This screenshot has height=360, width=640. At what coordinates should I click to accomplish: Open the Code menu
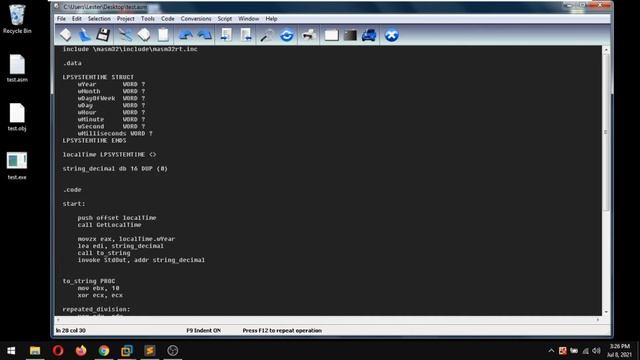[168, 19]
